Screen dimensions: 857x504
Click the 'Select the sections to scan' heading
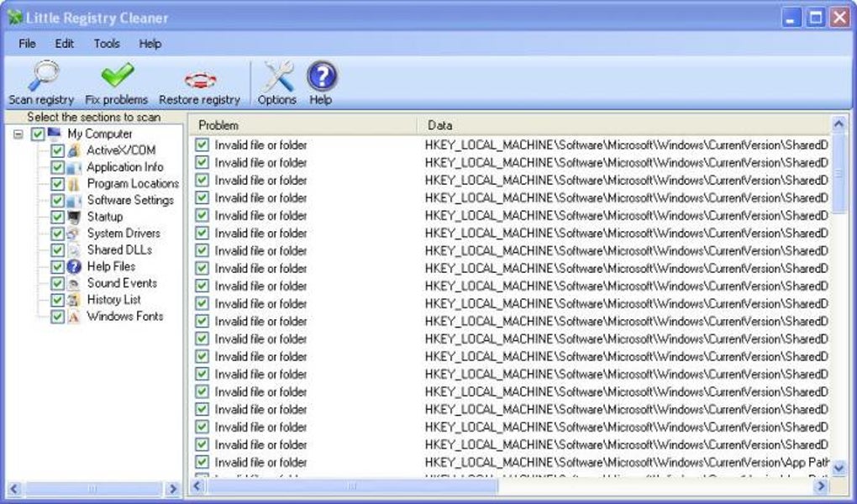coord(94,117)
